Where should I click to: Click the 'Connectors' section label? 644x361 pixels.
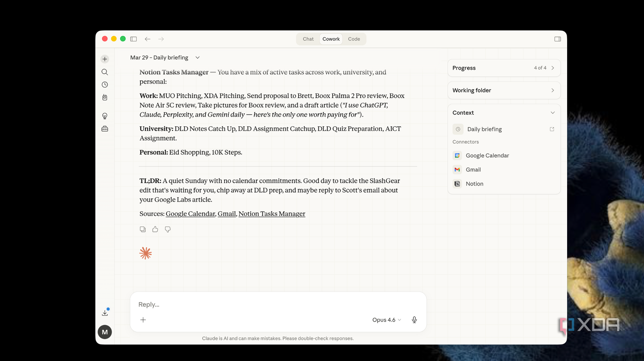466,142
